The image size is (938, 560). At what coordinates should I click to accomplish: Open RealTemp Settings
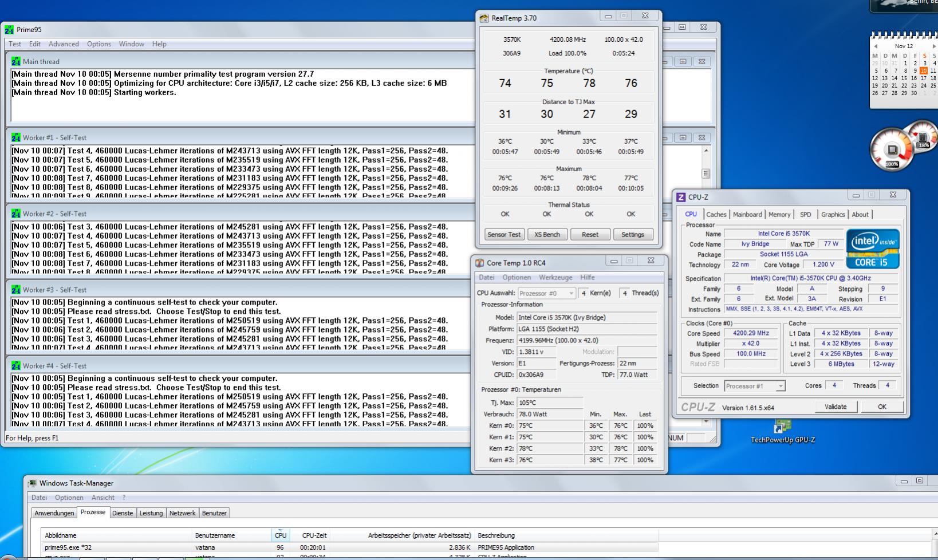633,235
